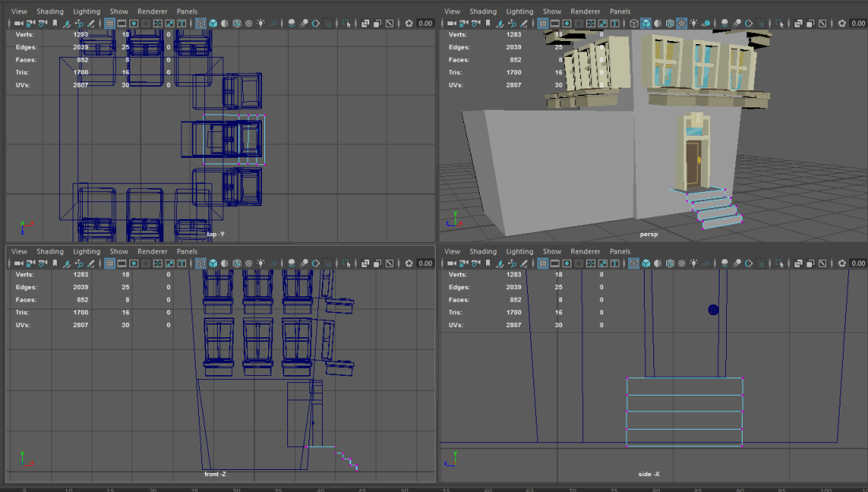Toggle the grid display in persp view
This screenshot has height=492, width=868.
[x=541, y=23]
